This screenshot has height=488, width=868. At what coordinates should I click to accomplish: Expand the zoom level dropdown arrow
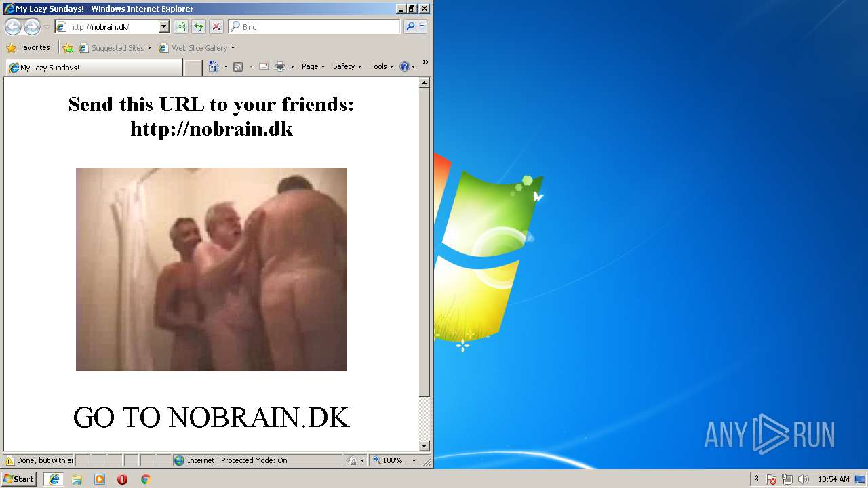pos(414,460)
